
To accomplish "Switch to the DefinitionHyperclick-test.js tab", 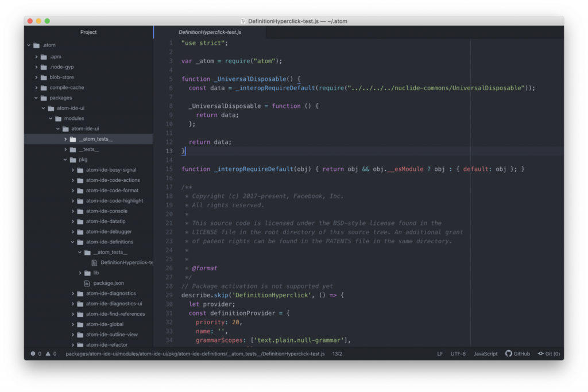I will [x=208, y=32].
